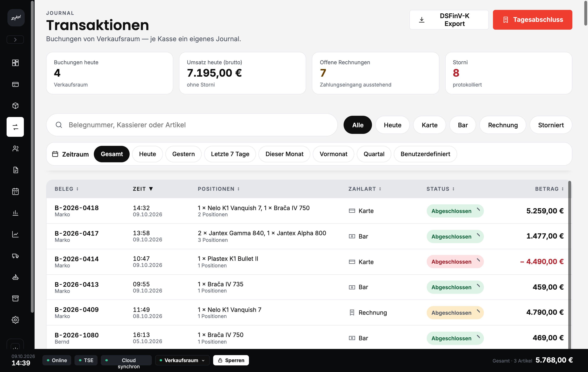Click the DSFinV-K Export button
The height and width of the screenshot is (372, 588).
(449, 20)
